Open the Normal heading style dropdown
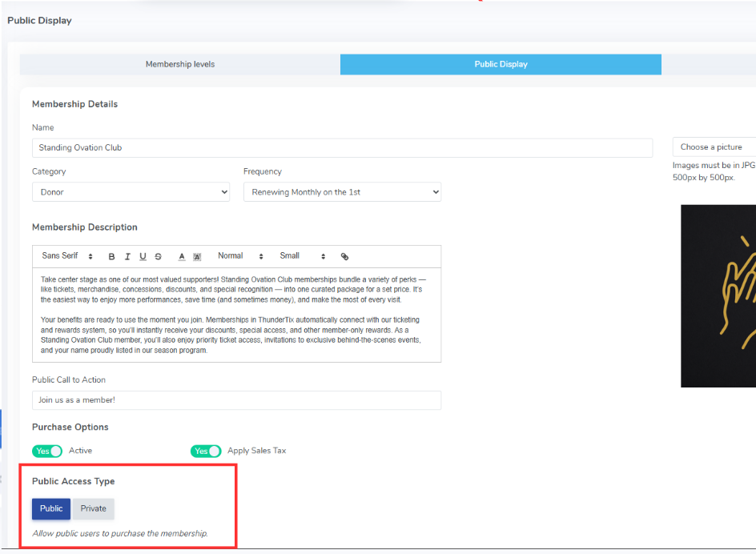The height and width of the screenshot is (554, 756). click(240, 256)
